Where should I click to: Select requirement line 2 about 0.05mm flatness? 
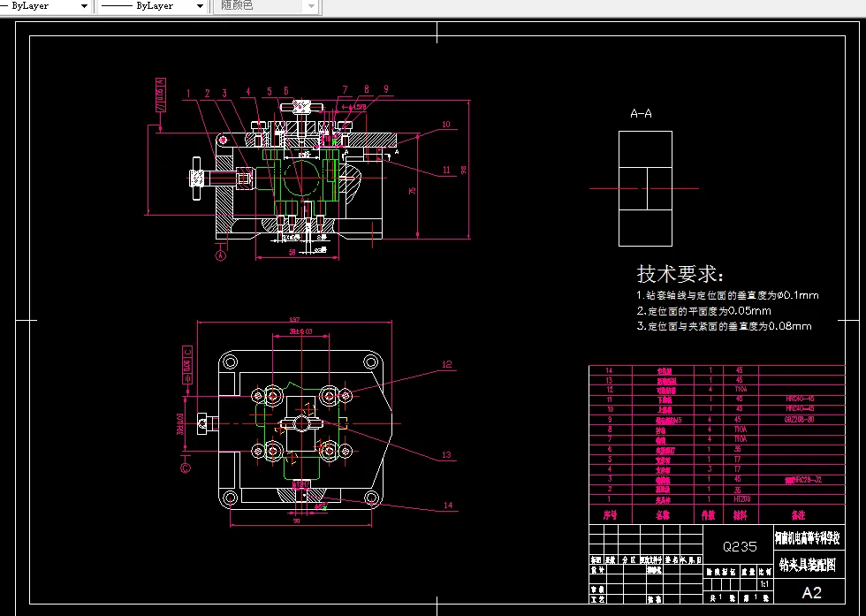coord(703,311)
